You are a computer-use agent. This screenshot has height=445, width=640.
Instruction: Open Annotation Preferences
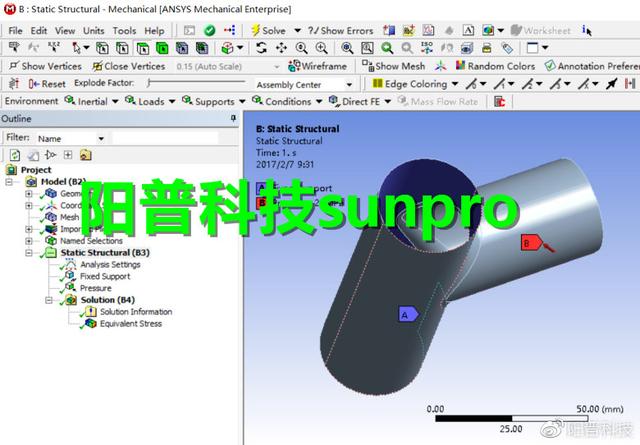click(592, 66)
